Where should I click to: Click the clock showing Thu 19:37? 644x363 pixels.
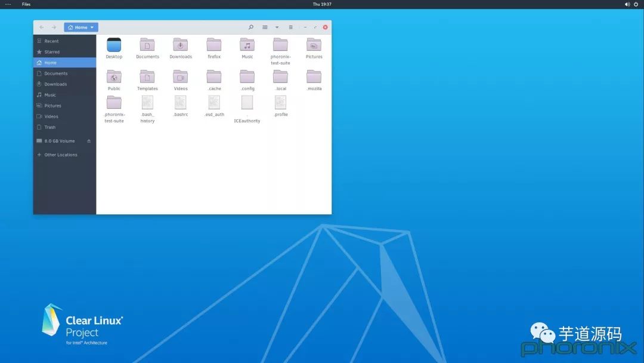[x=322, y=4]
